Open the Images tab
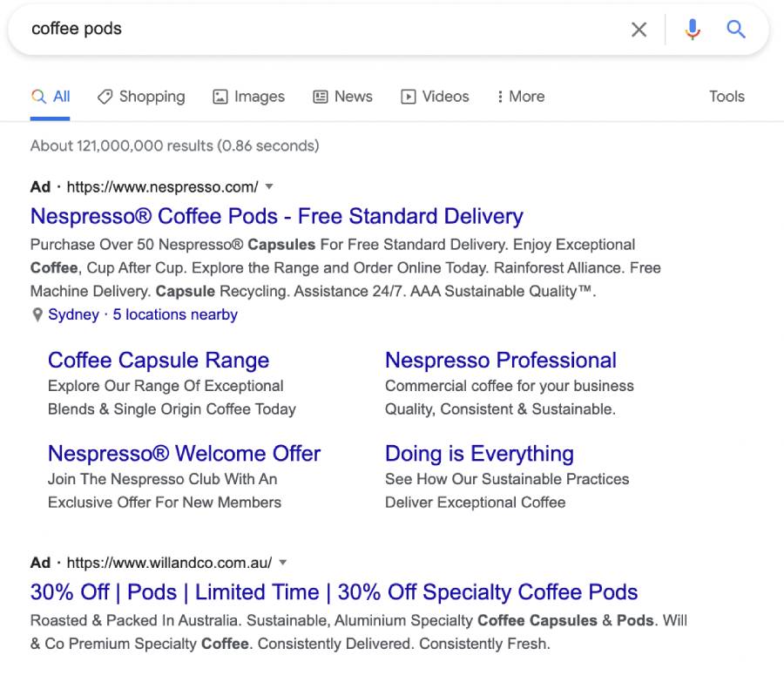The image size is (784, 675). coord(248,97)
